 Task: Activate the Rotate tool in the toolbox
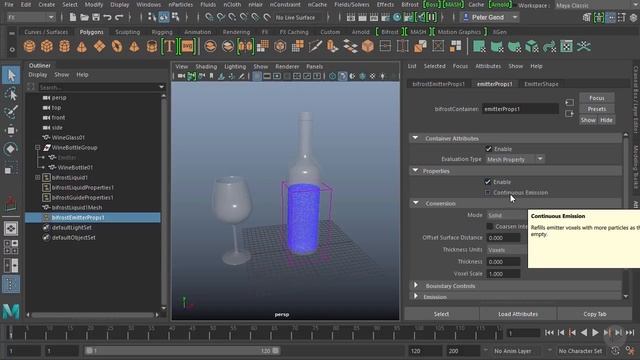pos(11,149)
